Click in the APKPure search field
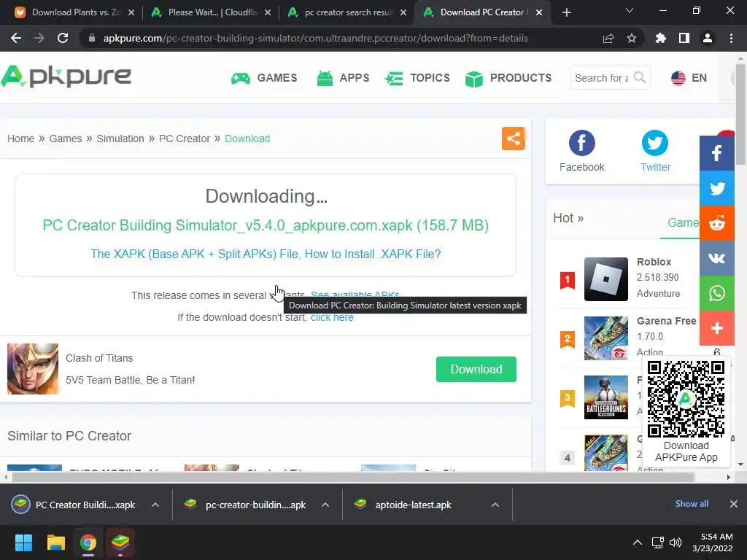Image resolution: width=747 pixels, height=560 pixels. [602, 77]
